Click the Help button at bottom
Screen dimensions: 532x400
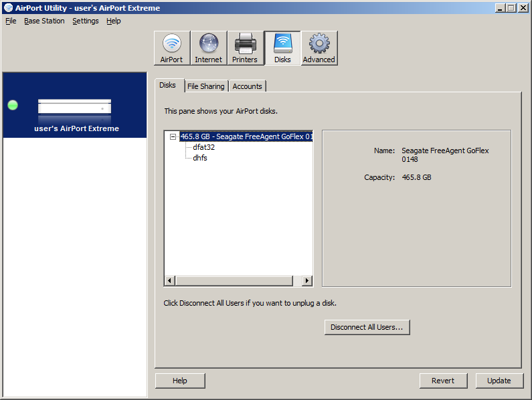180,381
